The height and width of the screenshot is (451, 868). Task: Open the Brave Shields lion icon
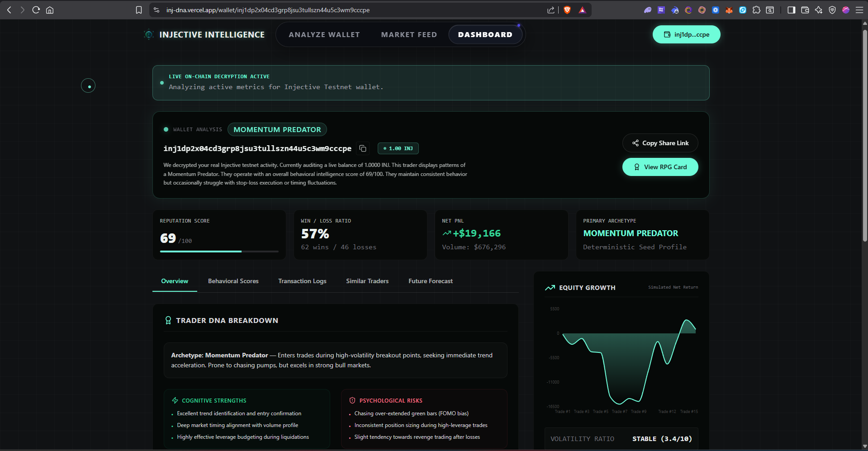tap(567, 10)
